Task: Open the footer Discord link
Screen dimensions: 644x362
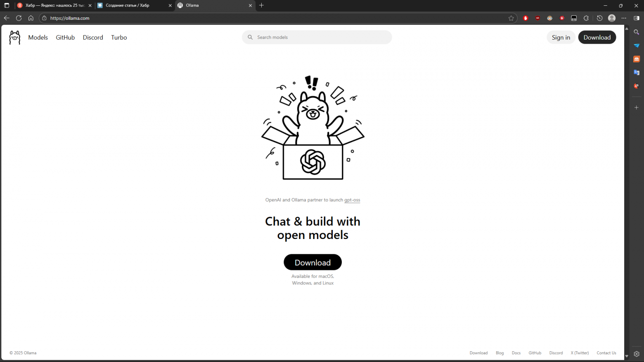Action: (556, 353)
